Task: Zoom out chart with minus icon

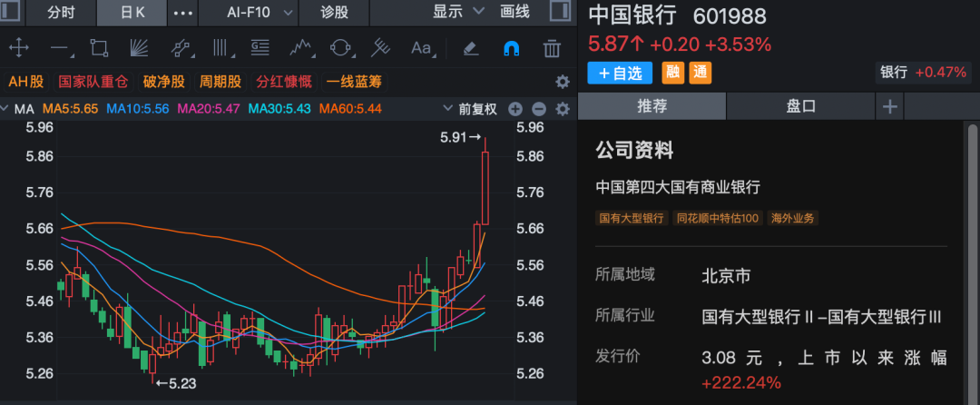Action: point(538,109)
